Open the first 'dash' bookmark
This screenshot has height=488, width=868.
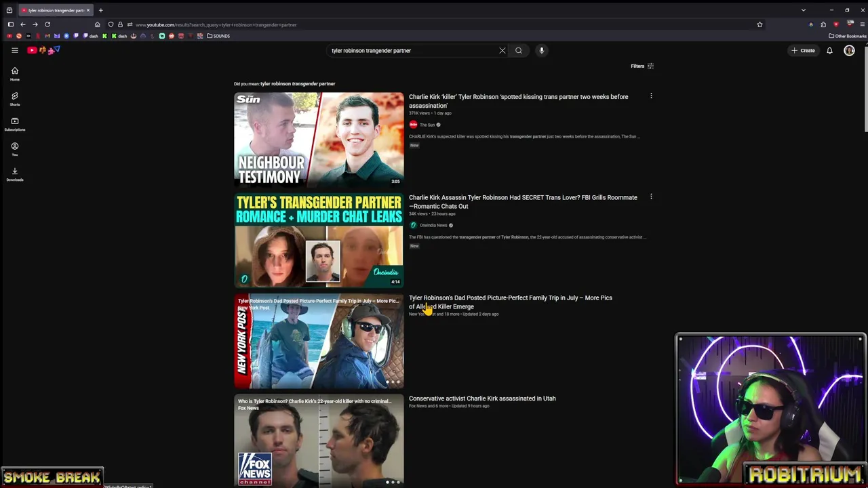coord(91,36)
